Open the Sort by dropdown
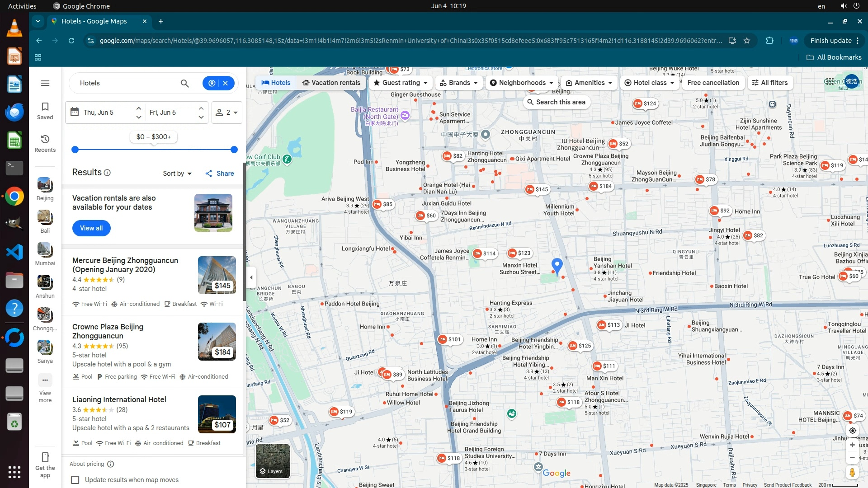 [177, 174]
